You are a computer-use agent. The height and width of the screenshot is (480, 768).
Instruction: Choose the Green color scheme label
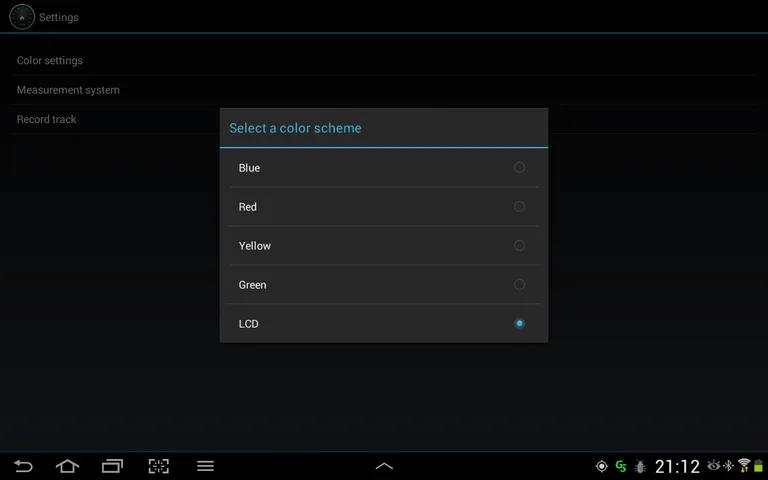tap(252, 285)
